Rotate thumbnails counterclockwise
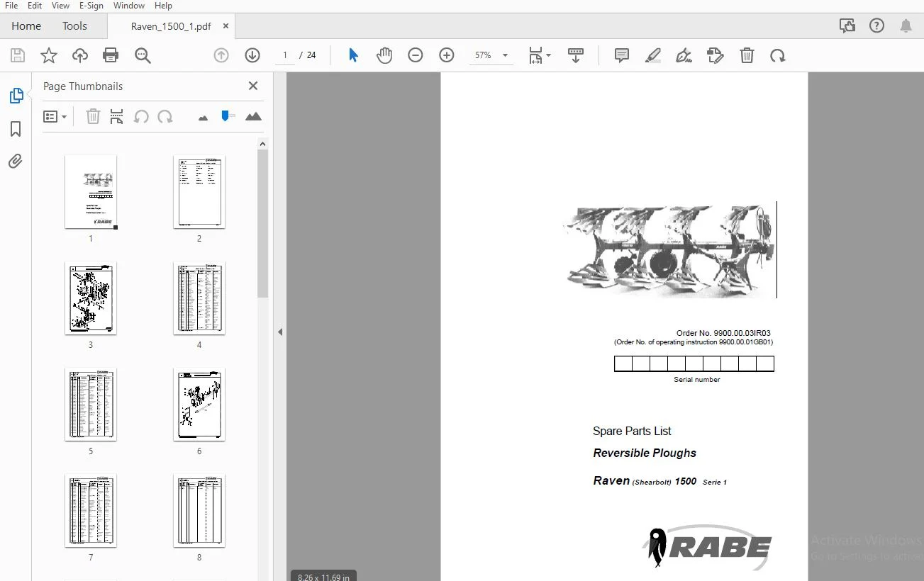The width and height of the screenshot is (924, 581). click(141, 117)
